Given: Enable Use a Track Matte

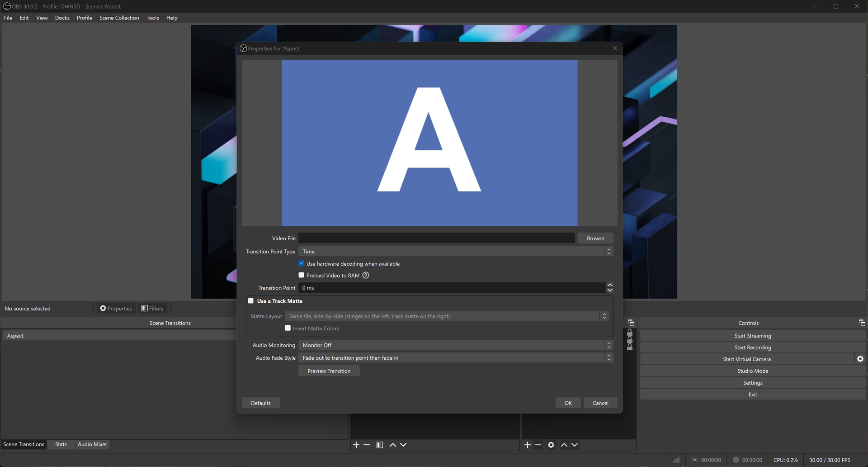Looking at the screenshot, I should point(250,300).
